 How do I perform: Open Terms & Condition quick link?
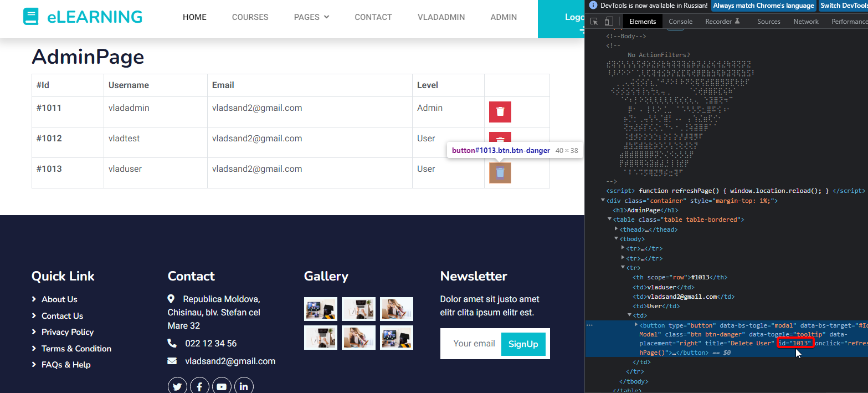coord(76,349)
